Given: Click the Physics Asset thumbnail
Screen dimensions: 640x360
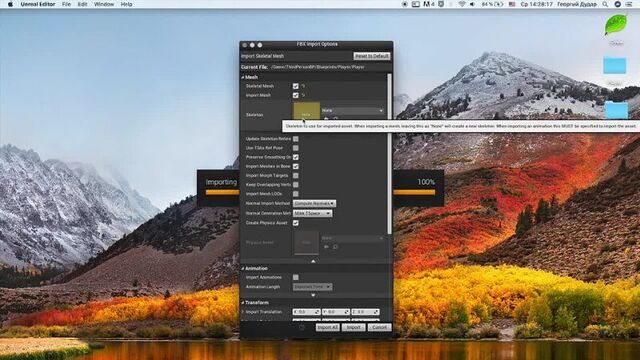Looking at the screenshot, I should (306, 242).
